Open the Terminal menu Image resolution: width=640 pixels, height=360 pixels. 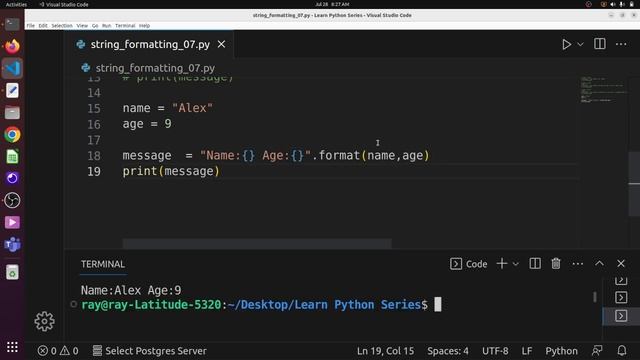pos(125,26)
